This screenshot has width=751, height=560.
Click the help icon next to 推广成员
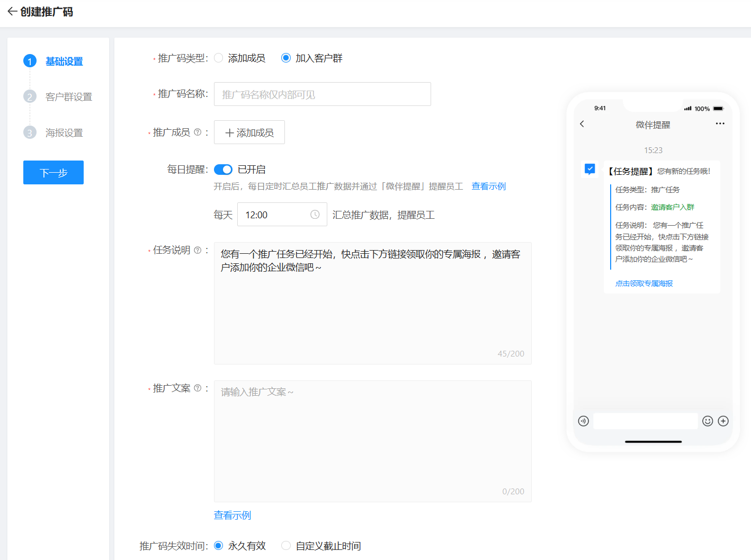coord(198,132)
